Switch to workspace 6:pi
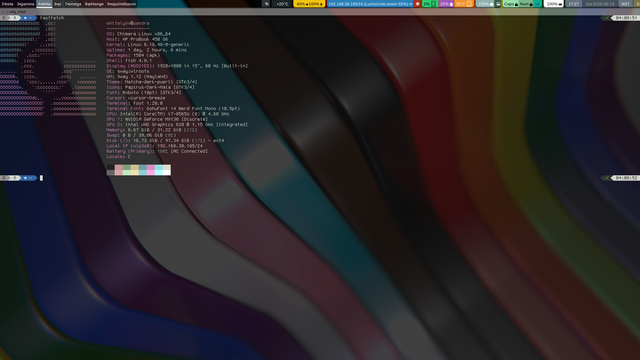Screen dimensions: 640x360 click(58, 4)
